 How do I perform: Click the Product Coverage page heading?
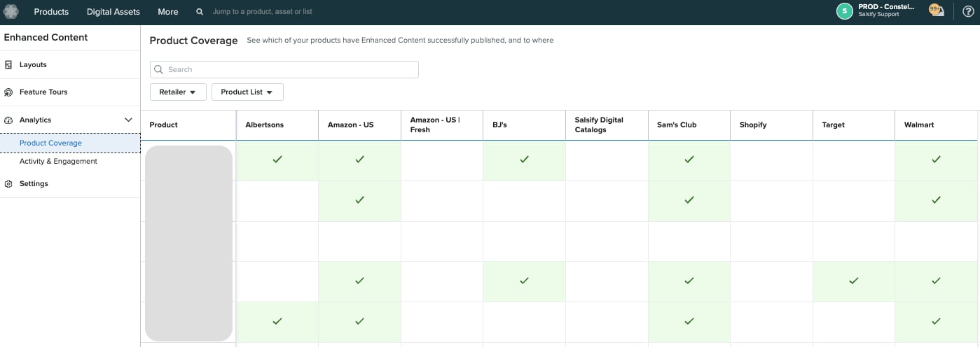pyautogui.click(x=193, y=41)
